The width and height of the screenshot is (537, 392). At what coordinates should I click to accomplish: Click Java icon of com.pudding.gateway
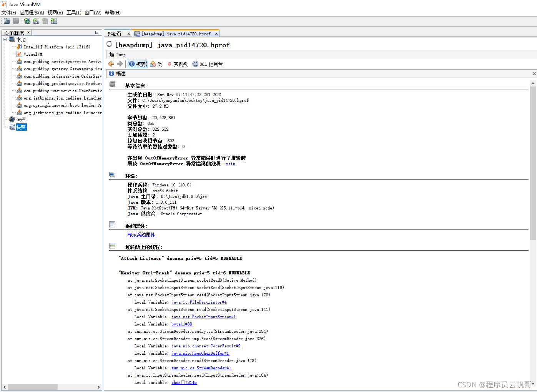(x=19, y=68)
